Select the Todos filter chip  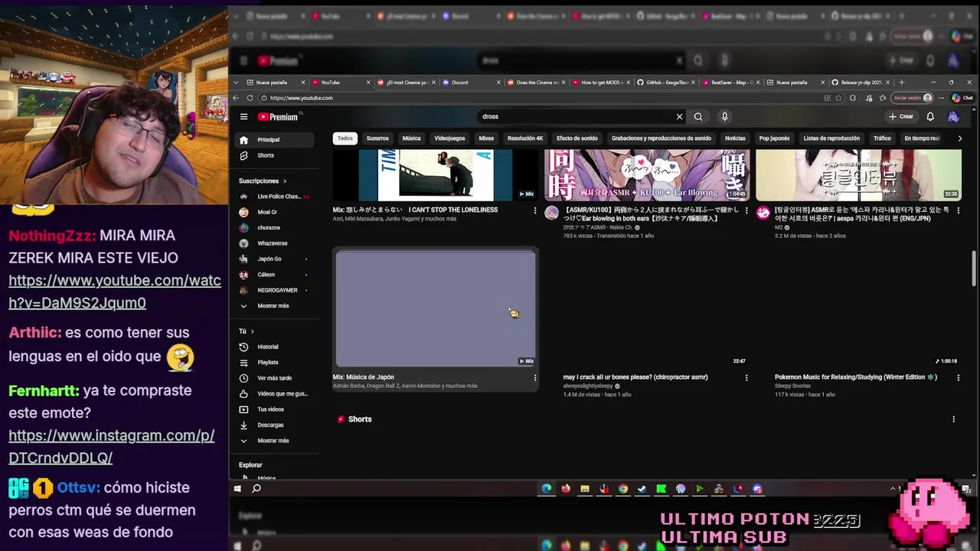point(345,139)
